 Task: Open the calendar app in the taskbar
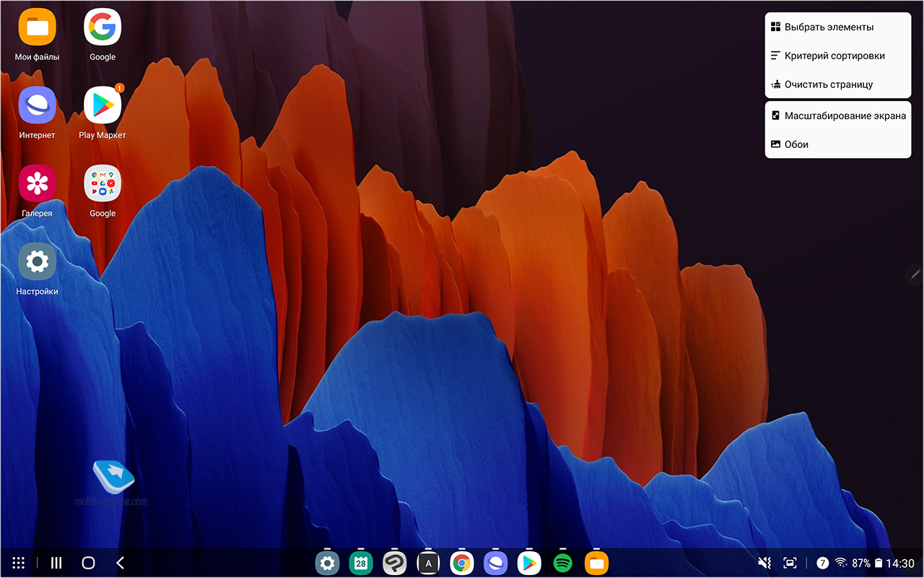click(x=361, y=563)
